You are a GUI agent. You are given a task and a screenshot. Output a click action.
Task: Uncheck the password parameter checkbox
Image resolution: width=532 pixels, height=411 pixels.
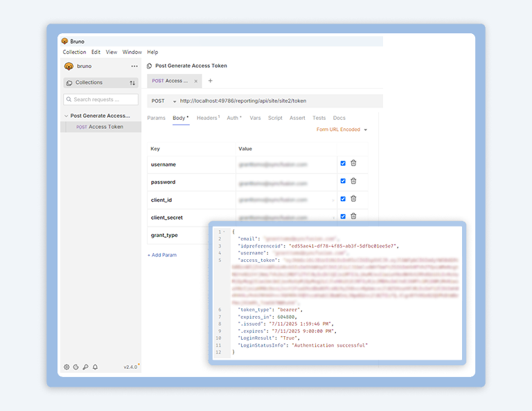[343, 181]
